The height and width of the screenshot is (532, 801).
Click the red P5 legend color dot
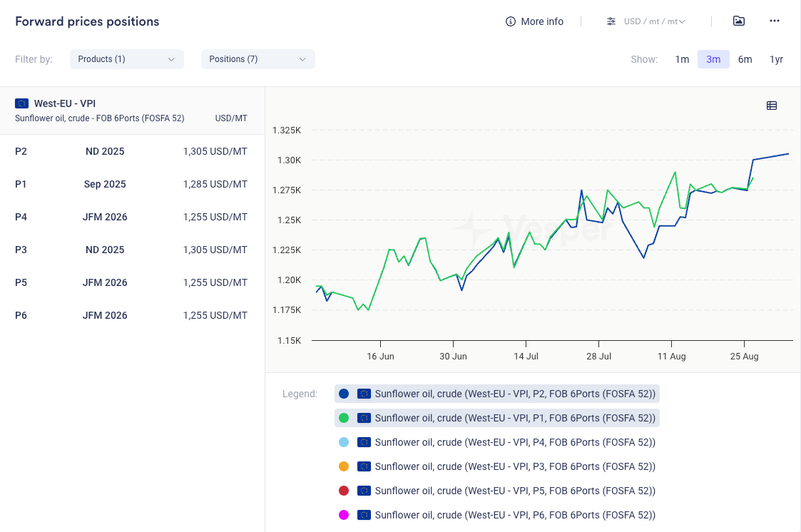point(344,491)
